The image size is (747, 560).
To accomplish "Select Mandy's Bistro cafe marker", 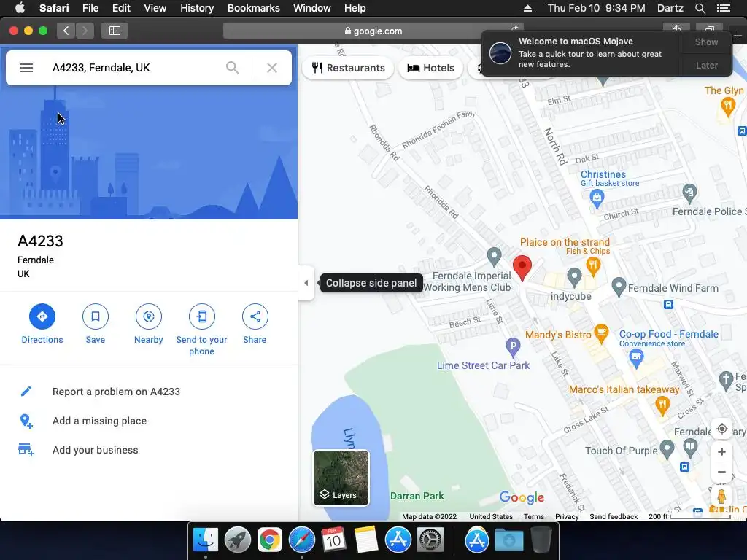I will (x=602, y=333).
